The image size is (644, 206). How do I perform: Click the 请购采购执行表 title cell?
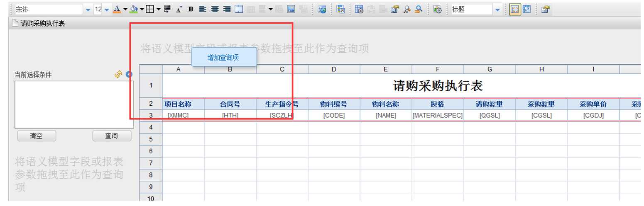click(438, 86)
